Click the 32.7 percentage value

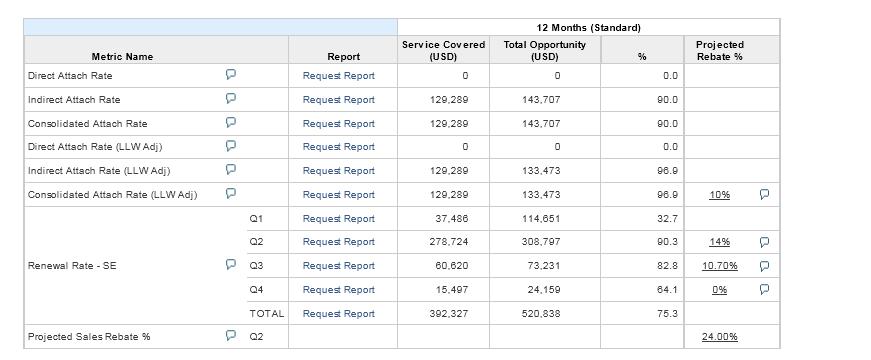pos(667,218)
